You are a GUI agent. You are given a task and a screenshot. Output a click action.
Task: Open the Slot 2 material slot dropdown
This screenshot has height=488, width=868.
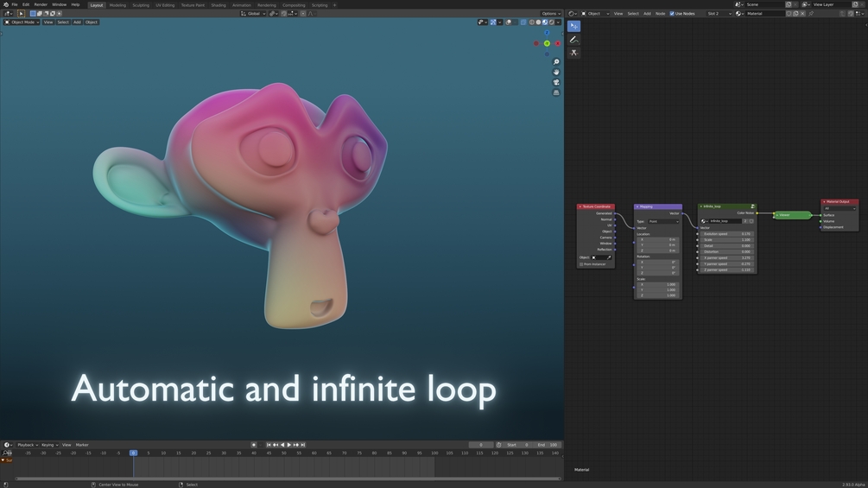[x=719, y=13]
